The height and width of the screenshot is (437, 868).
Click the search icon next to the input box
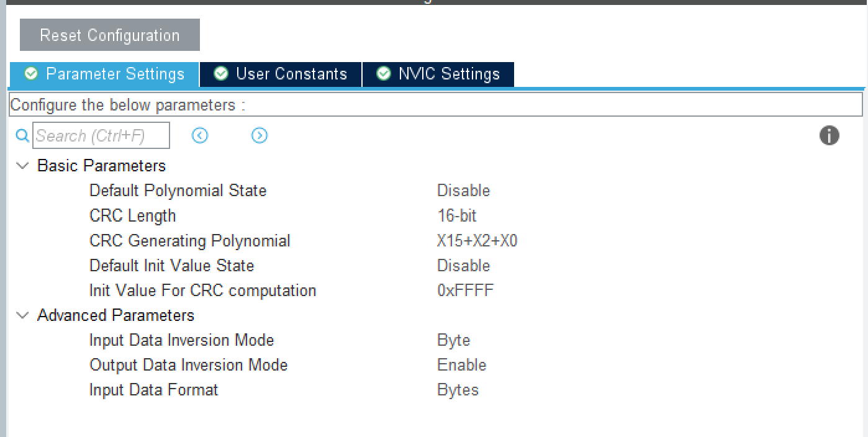[x=23, y=135]
